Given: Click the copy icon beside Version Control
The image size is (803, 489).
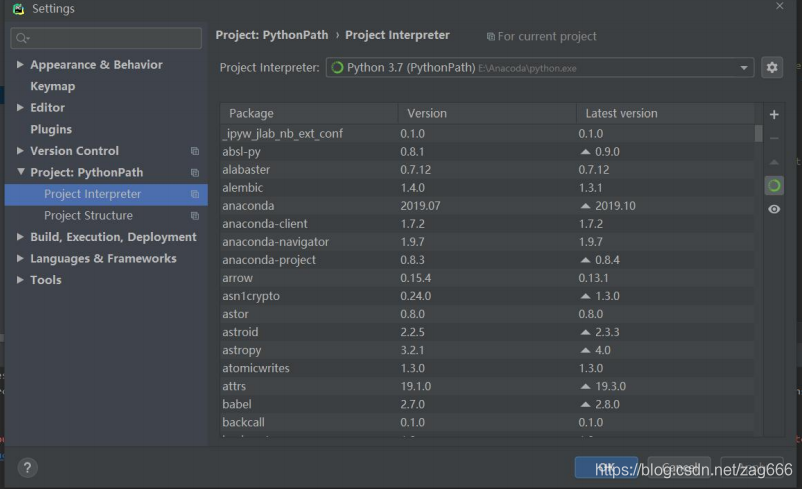Looking at the screenshot, I should coord(195,151).
